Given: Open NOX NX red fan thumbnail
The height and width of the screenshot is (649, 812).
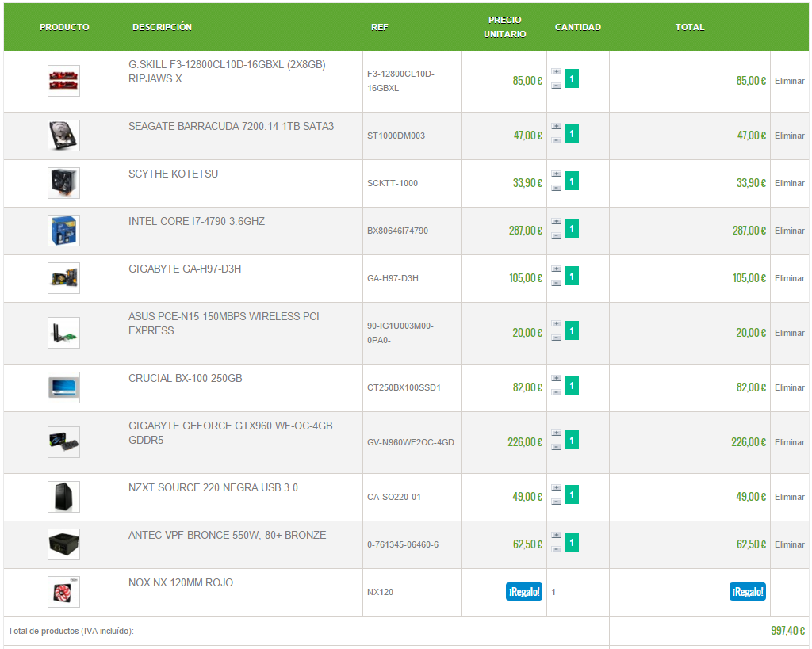Looking at the screenshot, I should point(63,592).
